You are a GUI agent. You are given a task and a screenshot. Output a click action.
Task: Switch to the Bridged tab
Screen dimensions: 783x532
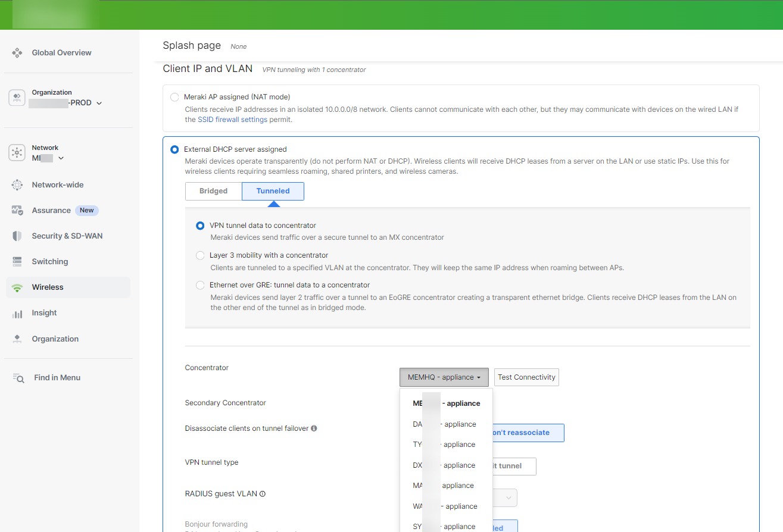[213, 191]
